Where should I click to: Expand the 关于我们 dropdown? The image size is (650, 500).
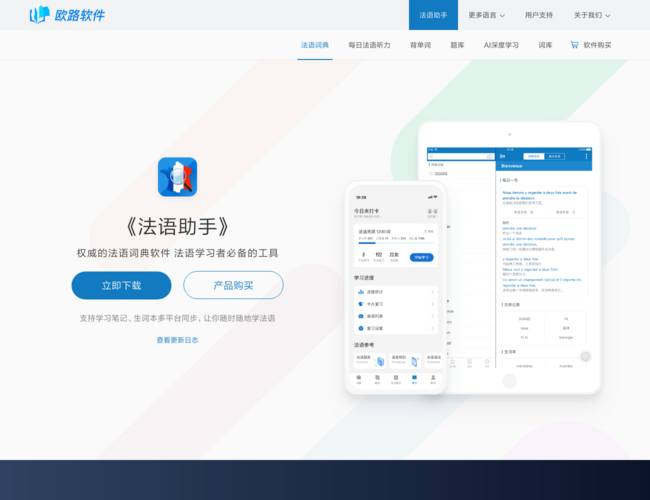click(592, 15)
